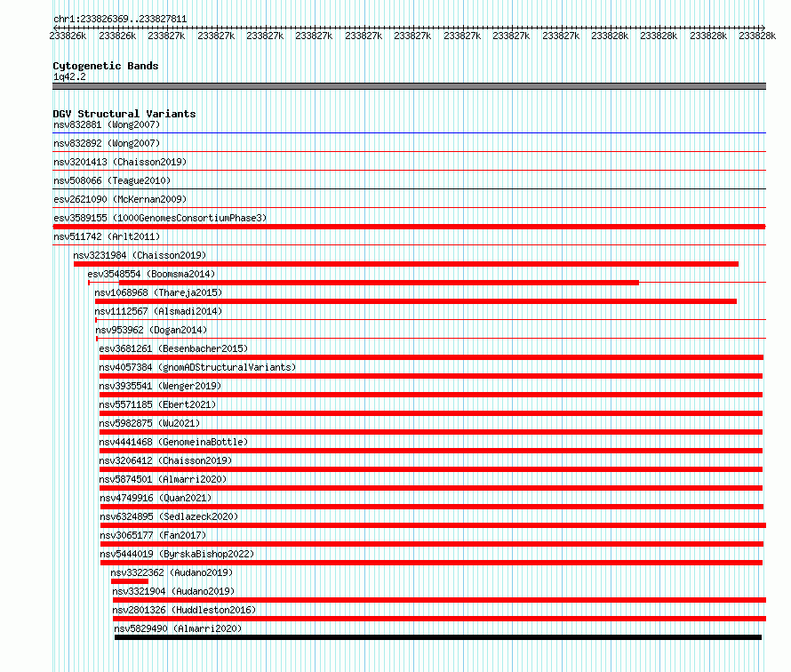The height and width of the screenshot is (672, 791).
Task: Open variant esv3548554 (Boomsma2014)
Action: pyautogui.click(x=151, y=274)
